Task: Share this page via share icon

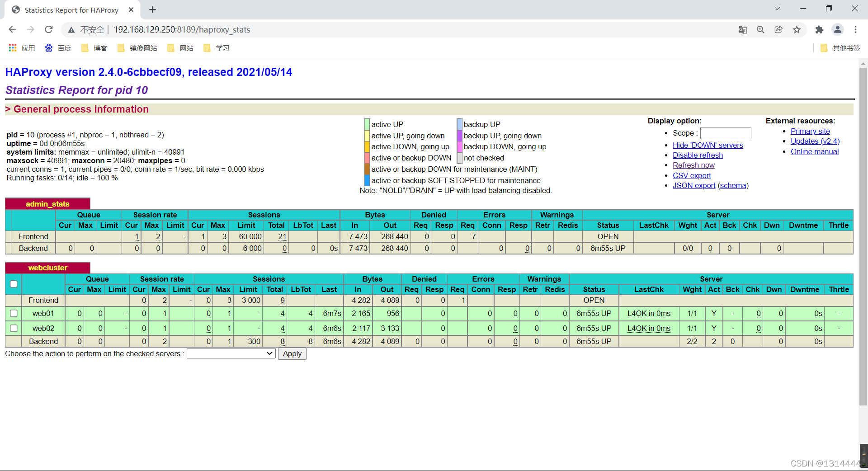Action: click(x=778, y=30)
